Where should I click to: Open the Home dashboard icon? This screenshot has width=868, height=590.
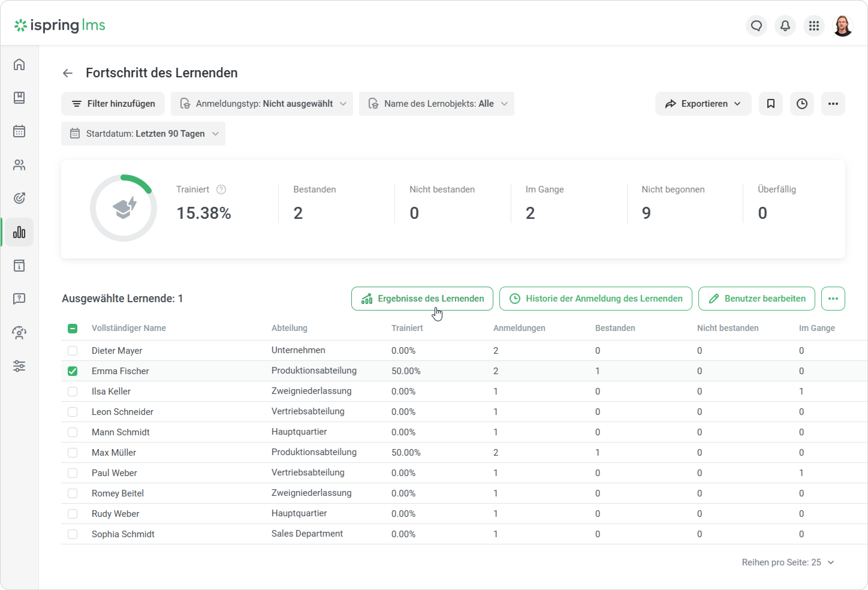tap(19, 64)
